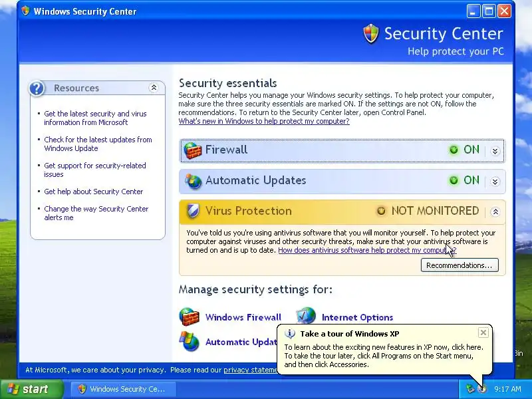Click the network tray icon in taskbar
Viewport: 532px width, 399px height.
(x=470, y=389)
